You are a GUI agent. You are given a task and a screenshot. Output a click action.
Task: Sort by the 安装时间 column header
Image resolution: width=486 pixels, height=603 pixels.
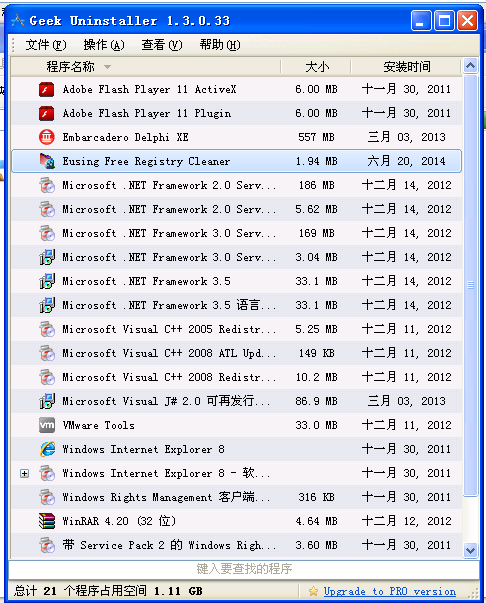point(406,67)
